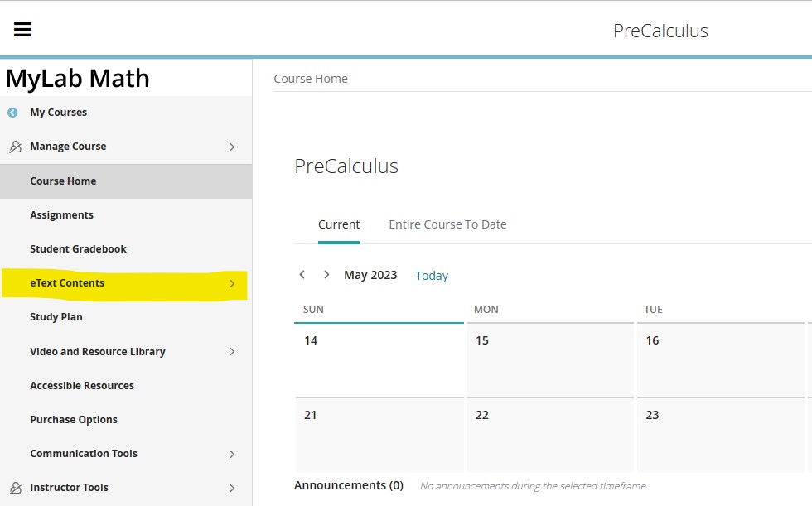Screen dimensions: 812x506
Task: Select Monday 22 calendar cell
Action: pyautogui.click(x=550, y=435)
